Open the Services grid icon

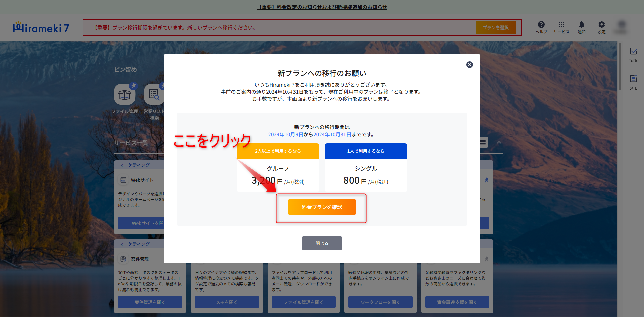pos(561,25)
